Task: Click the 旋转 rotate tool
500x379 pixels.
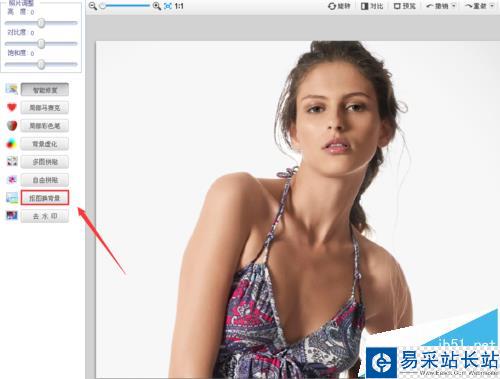Action: pyautogui.click(x=339, y=6)
